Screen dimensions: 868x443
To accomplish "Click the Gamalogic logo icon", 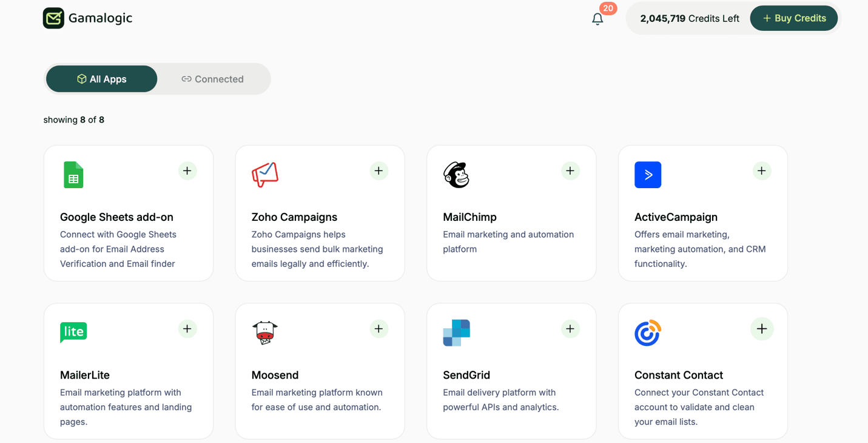I will click(53, 18).
